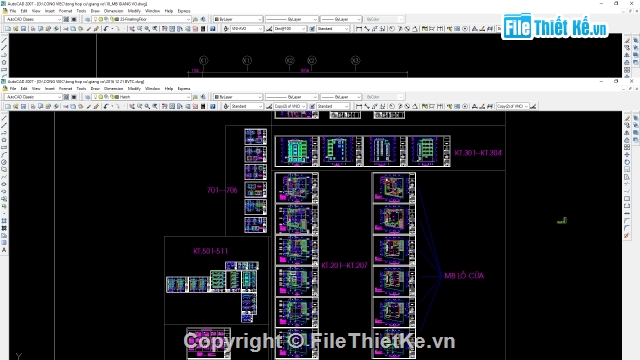Open the Copy2 of VND dropdown on dimension toolbar

point(512,107)
